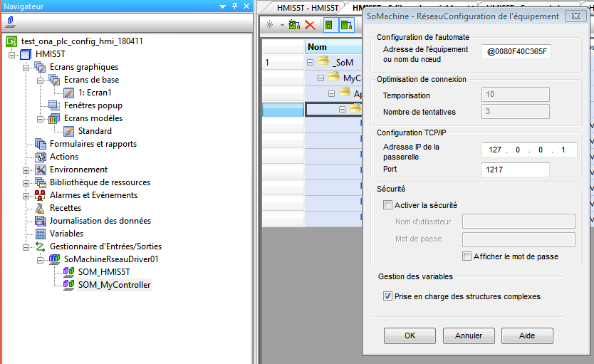The image size is (594, 364).
Task: Collapse the MyC folder row
Action: [x=321, y=78]
